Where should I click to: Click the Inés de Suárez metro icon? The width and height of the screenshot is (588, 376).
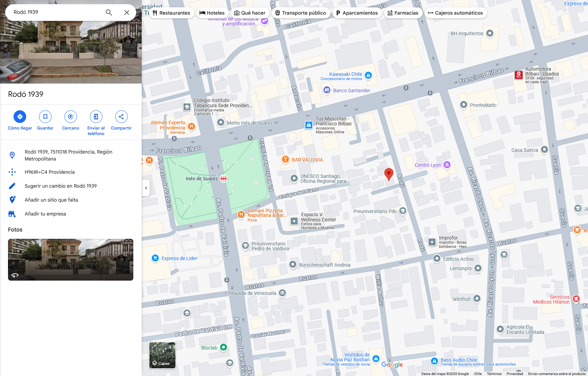[x=224, y=179]
